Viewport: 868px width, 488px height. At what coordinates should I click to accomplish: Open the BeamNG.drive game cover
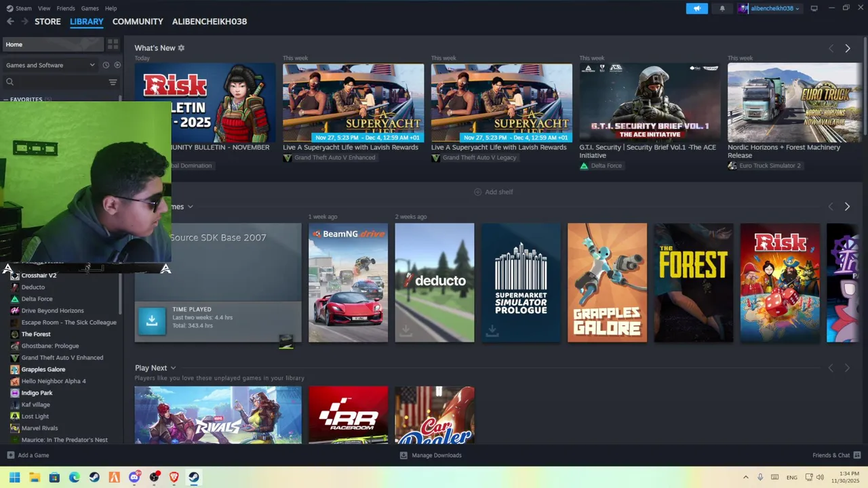click(349, 283)
